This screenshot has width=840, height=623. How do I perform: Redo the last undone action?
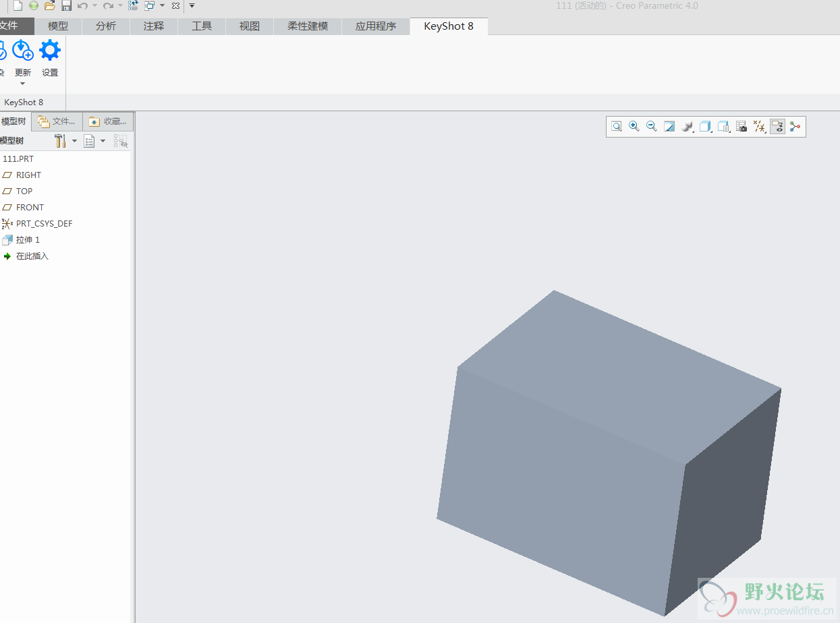pyautogui.click(x=108, y=5)
